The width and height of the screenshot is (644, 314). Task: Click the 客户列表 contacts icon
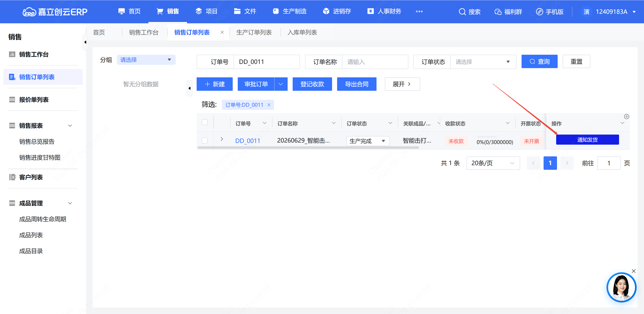tap(12, 177)
